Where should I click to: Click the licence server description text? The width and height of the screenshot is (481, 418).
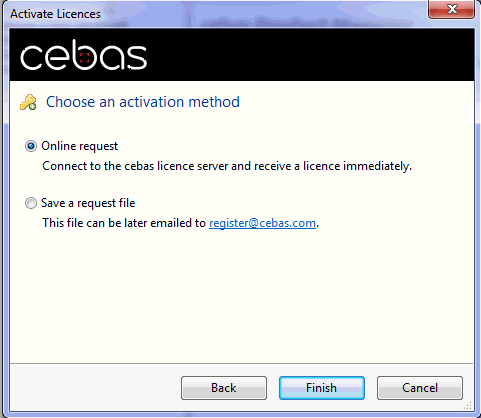tap(227, 166)
